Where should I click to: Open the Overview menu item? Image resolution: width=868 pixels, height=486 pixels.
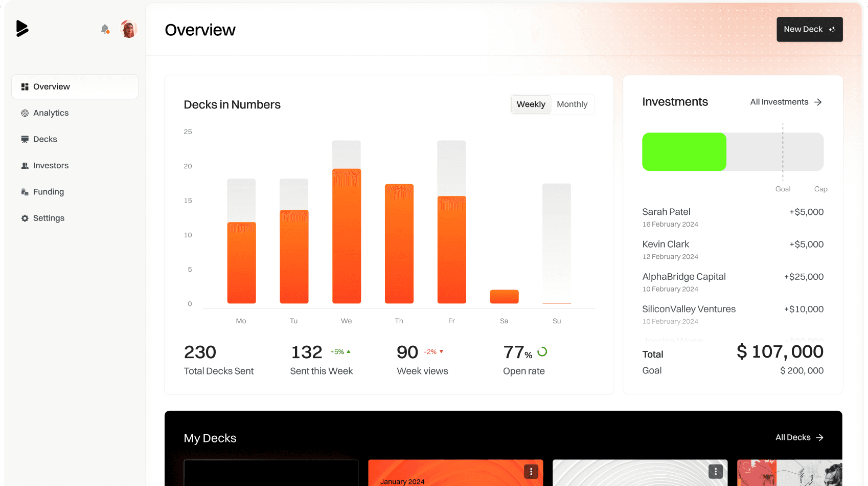75,87
